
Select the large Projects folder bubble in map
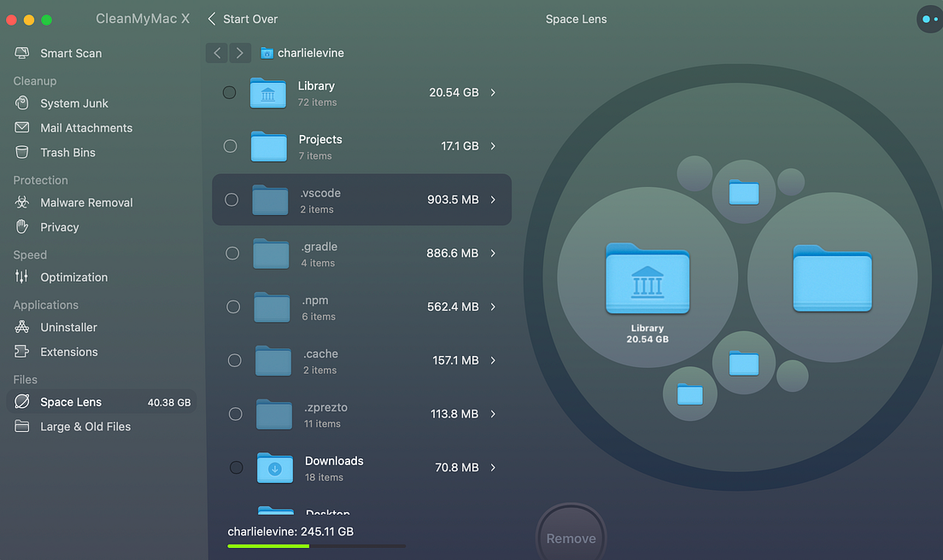pyautogui.click(x=832, y=277)
